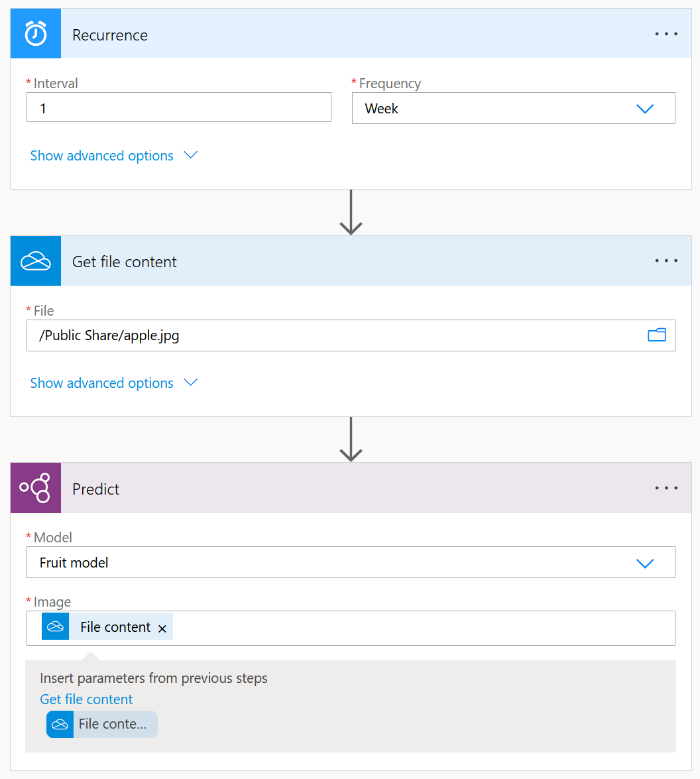
Task: Click the Recurrence alarm clock icon
Action: click(x=36, y=34)
